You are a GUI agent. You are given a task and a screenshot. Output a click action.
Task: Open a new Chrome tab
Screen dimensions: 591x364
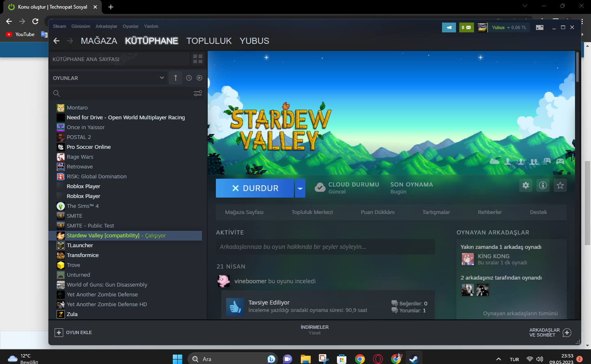pyautogui.click(x=111, y=7)
